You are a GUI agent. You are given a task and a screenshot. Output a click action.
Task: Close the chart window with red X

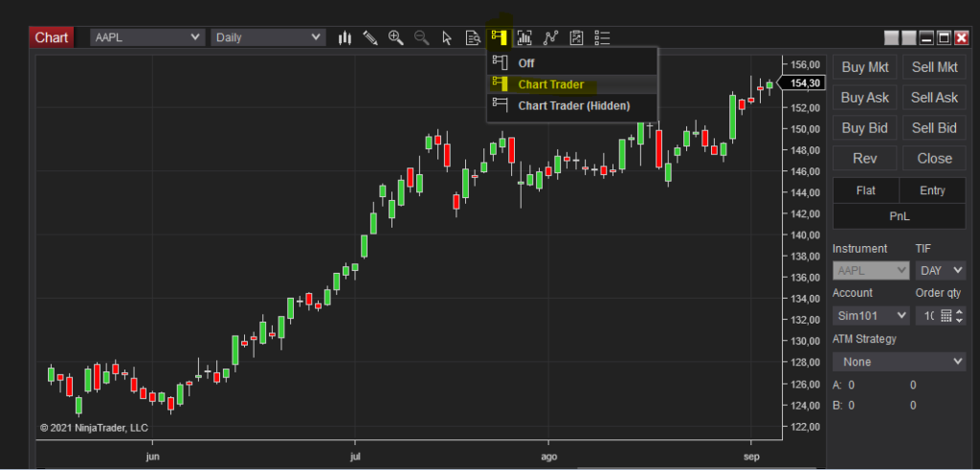tap(961, 38)
